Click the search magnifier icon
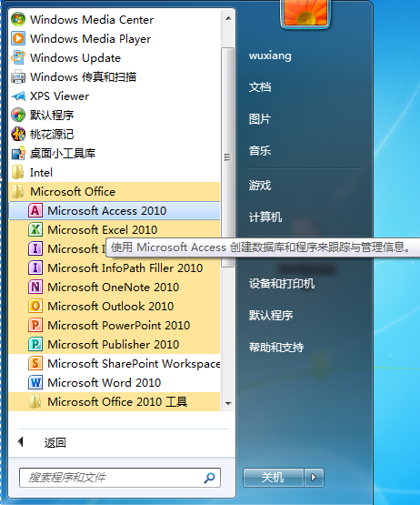 tap(209, 478)
